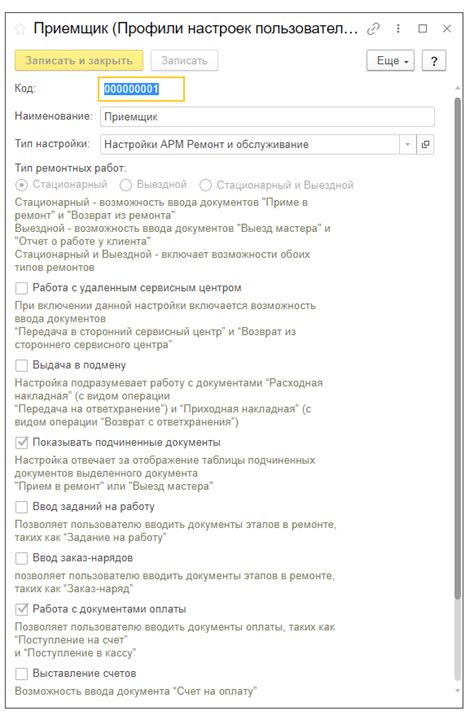474x711 pixels.
Task: Choose Стационарный и Выездной option
Action: 205,185
